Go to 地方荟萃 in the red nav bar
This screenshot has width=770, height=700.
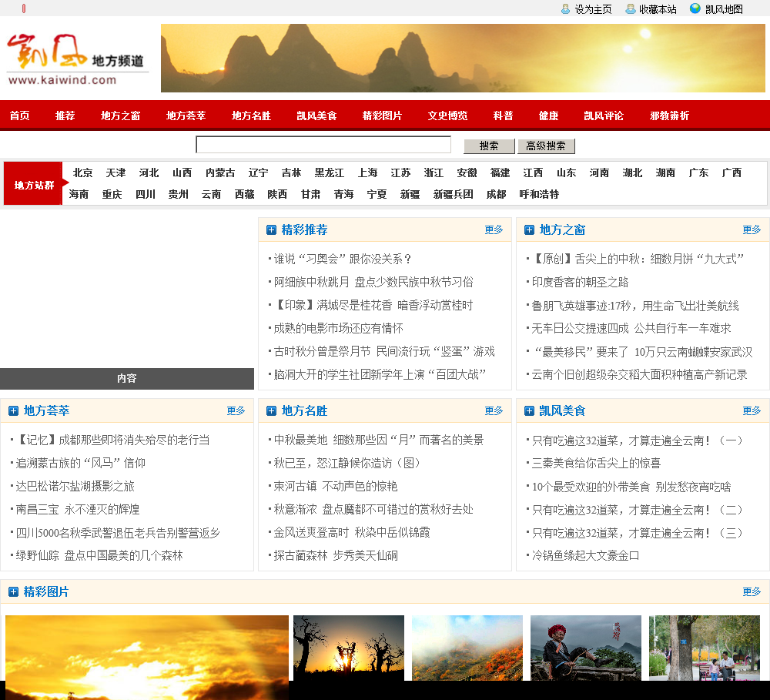pyautogui.click(x=186, y=116)
